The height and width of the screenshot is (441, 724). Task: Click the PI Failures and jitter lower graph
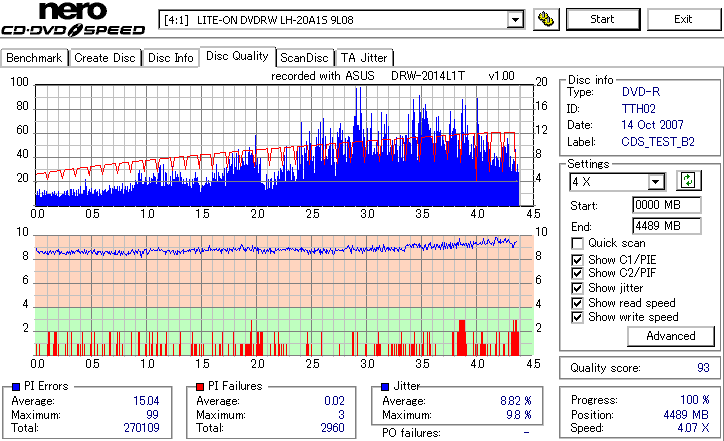click(x=284, y=296)
